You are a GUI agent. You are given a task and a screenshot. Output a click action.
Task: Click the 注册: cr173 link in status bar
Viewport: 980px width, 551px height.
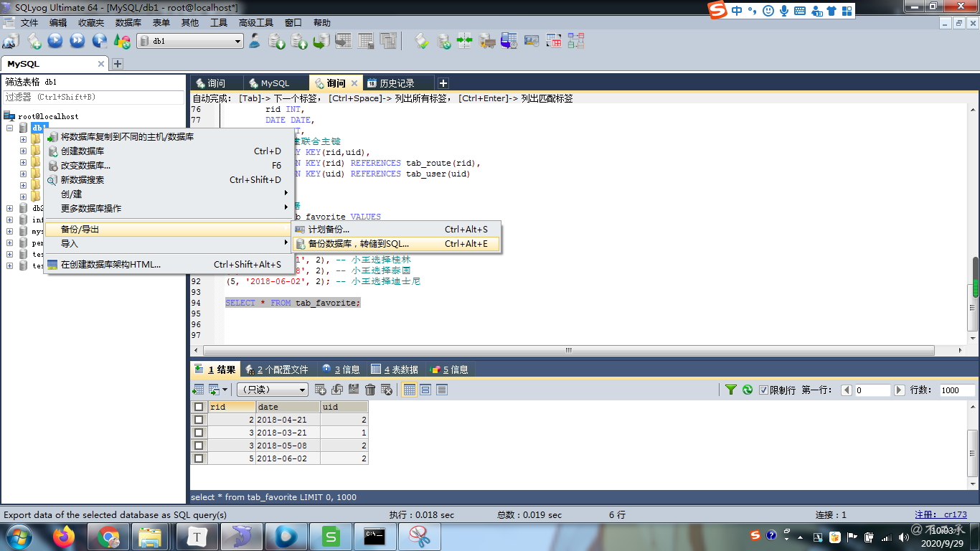click(941, 515)
